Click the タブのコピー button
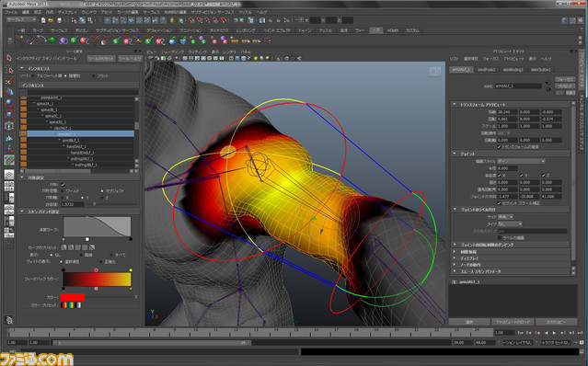The height and width of the screenshot is (366, 588). coord(556,322)
